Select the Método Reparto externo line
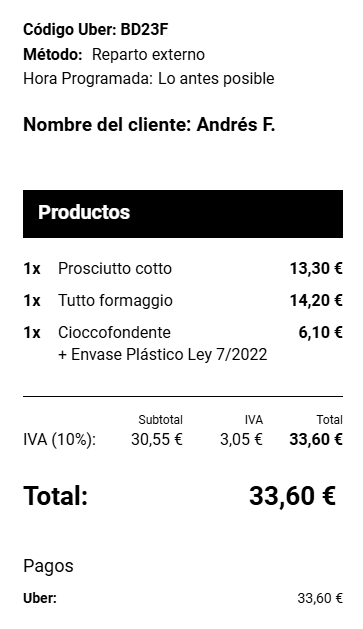This screenshot has width=363, height=629. (x=114, y=55)
